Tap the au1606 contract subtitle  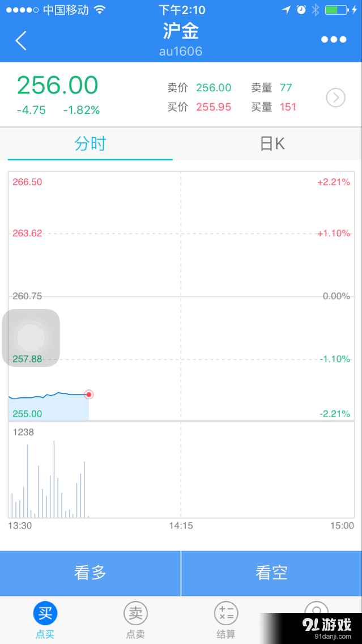point(181,52)
